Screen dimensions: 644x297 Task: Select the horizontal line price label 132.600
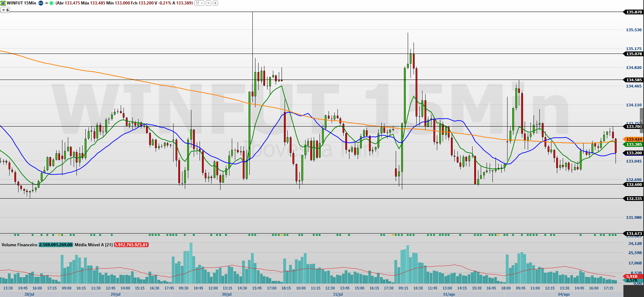tap(633, 185)
